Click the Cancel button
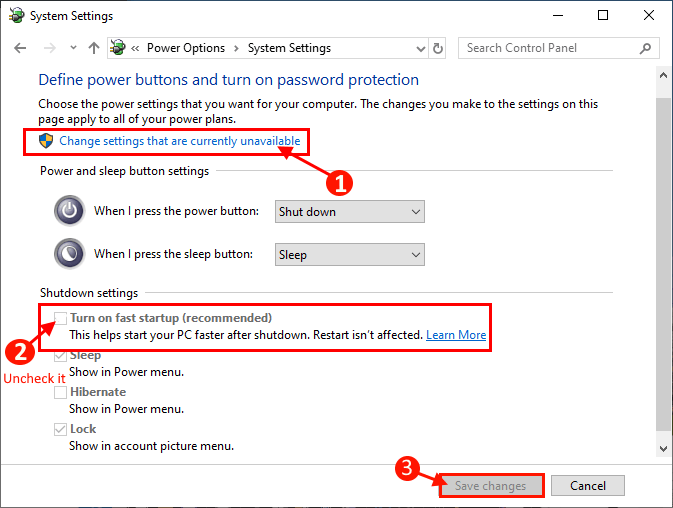Viewport: 673px width, 508px height. (588, 486)
